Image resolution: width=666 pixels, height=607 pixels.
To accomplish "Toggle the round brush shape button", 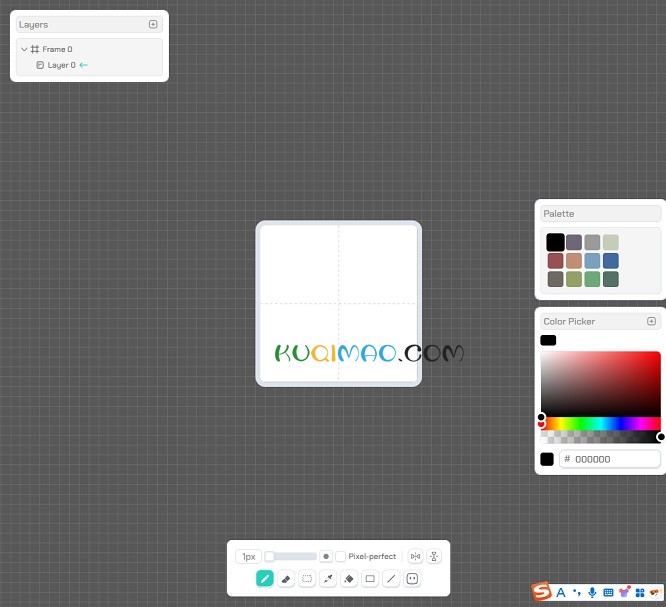I will coord(326,556).
